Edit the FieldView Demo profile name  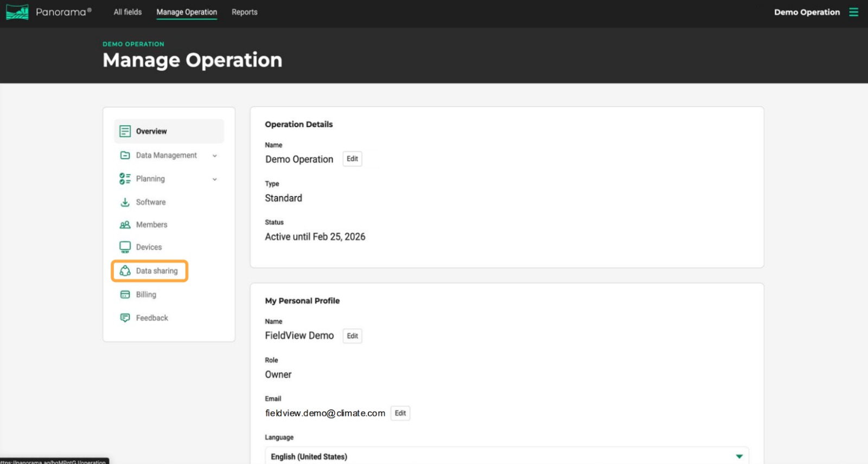click(352, 336)
